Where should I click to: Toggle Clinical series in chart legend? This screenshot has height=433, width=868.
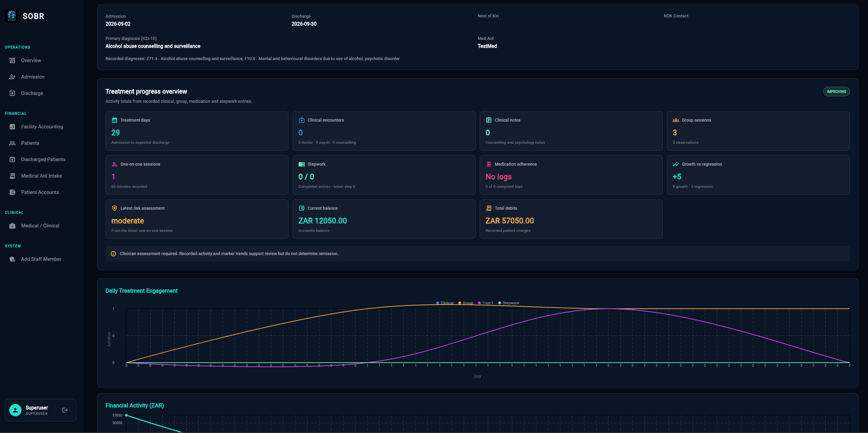point(445,303)
